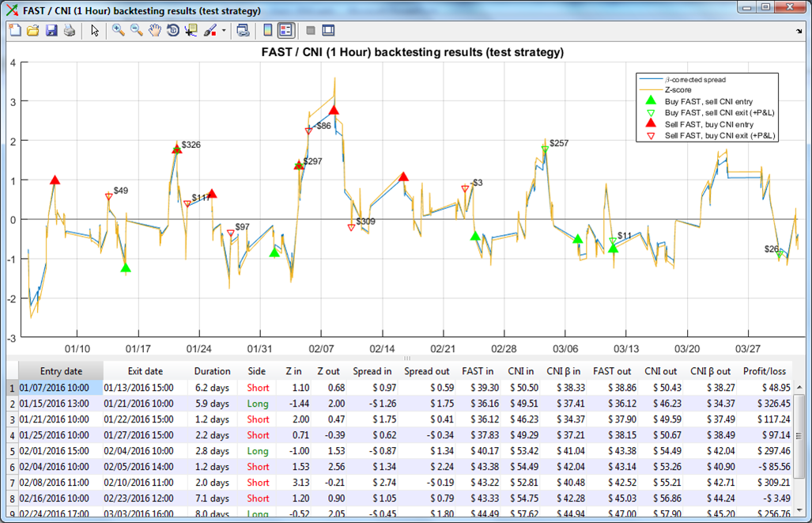Viewport: 812px width, 523px height.
Task: Click the $ 326.45 profit cell
Action: [765, 404]
